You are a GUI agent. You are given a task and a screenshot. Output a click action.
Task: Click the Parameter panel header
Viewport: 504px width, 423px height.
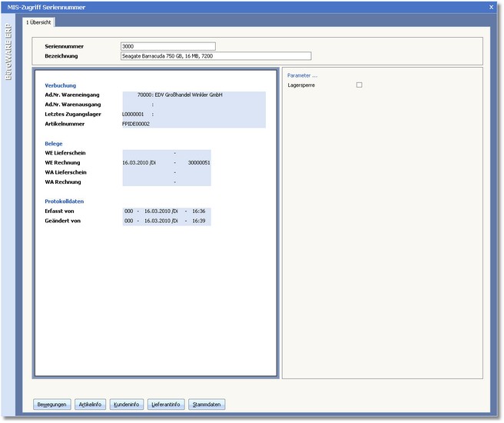[302, 75]
